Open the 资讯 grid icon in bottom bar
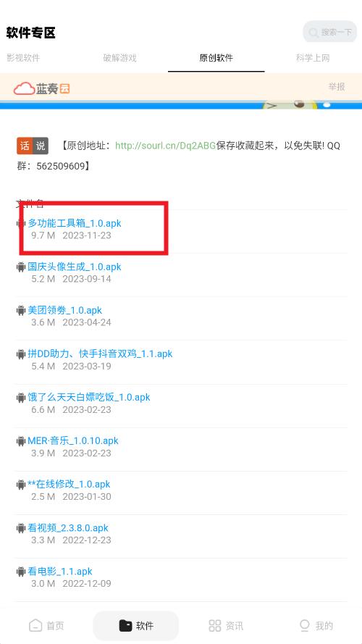 (214, 625)
